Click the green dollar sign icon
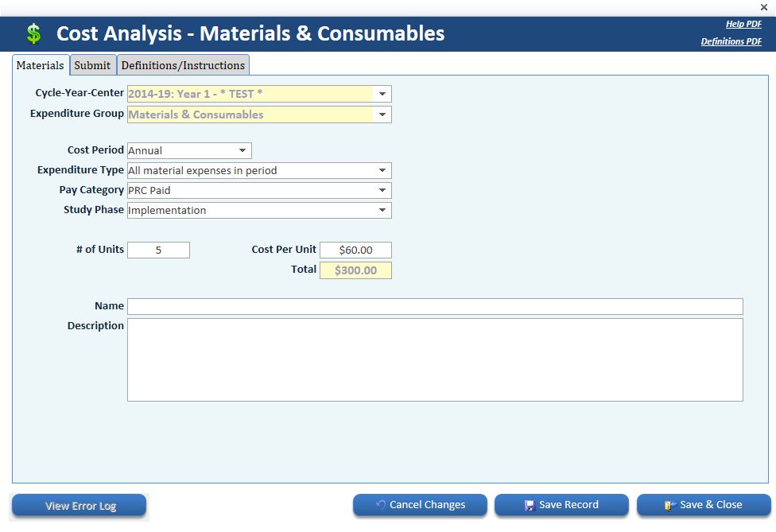 (x=33, y=34)
